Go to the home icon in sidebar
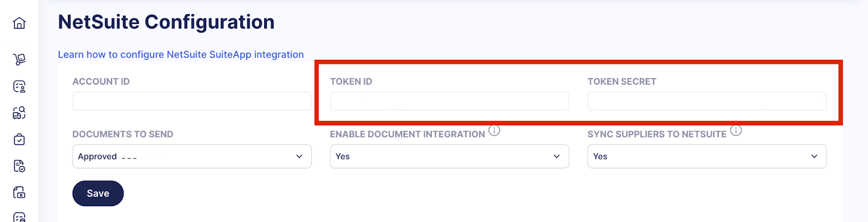Screen dimensions: 868x222 19,23
